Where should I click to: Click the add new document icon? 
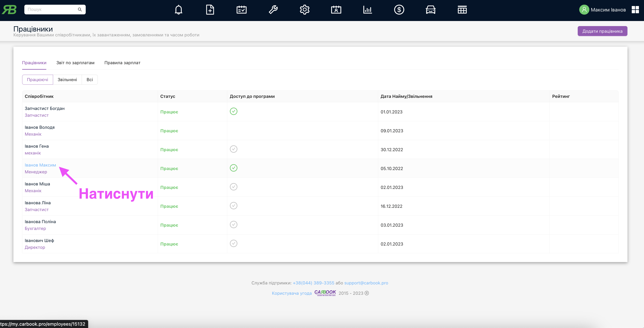coord(210,10)
